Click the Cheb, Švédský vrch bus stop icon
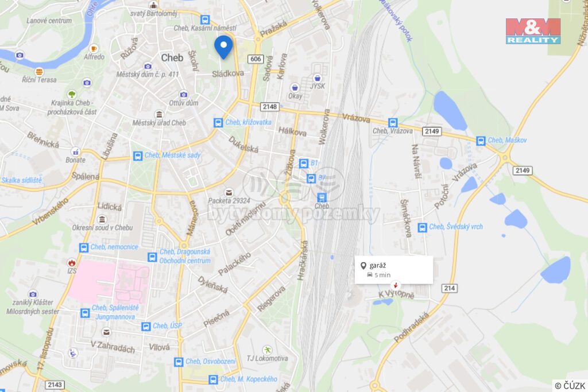 (x=422, y=227)
